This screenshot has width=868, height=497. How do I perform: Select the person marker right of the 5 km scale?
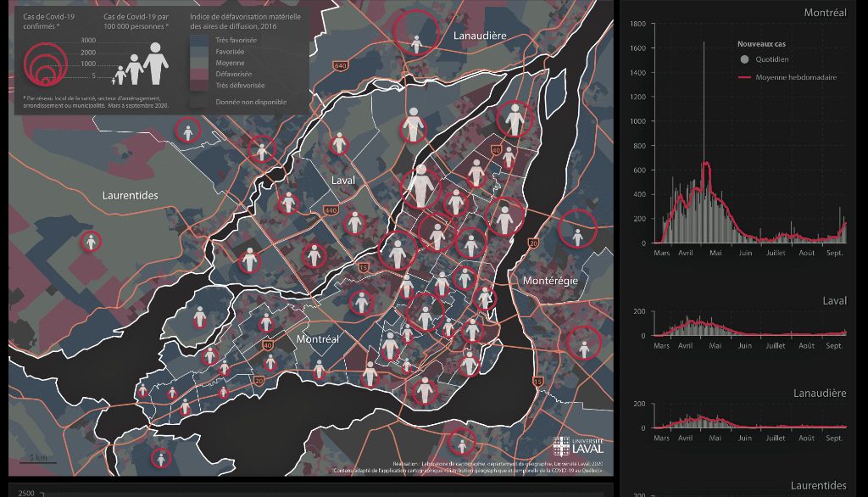[161, 458]
